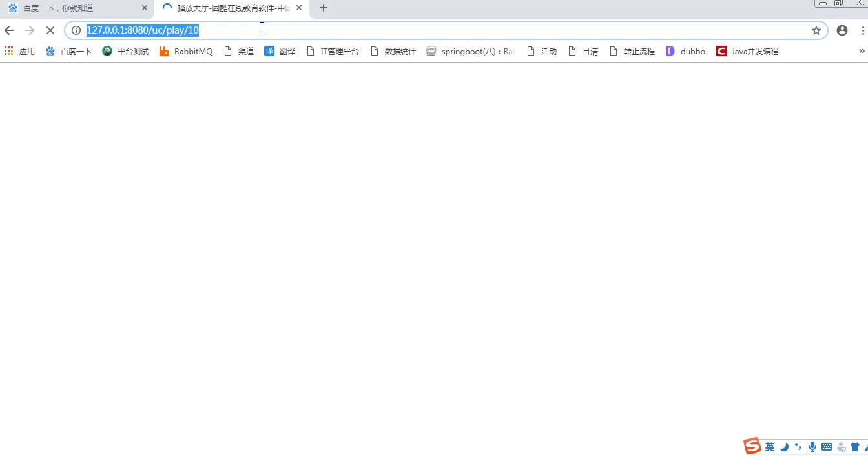This screenshot has height=457, width=868.
Task: Open the 数据统计 bookmark
Action: tap(393, 51)
